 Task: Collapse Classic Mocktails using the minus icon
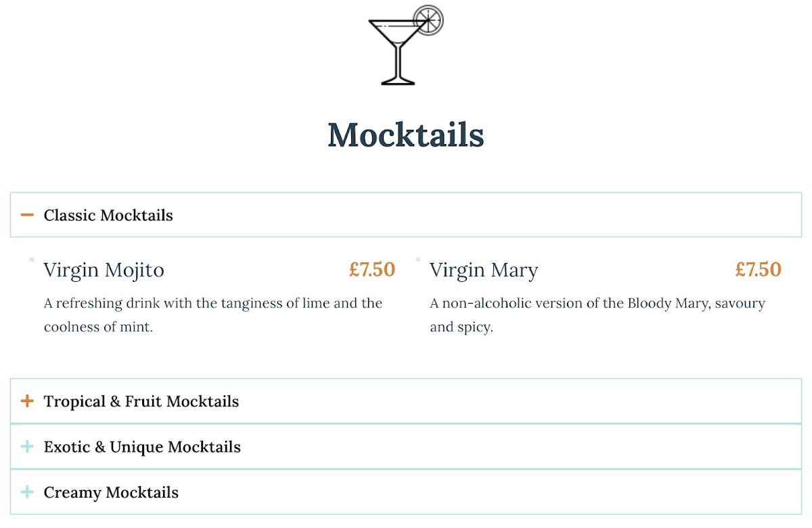click(27, 215)
